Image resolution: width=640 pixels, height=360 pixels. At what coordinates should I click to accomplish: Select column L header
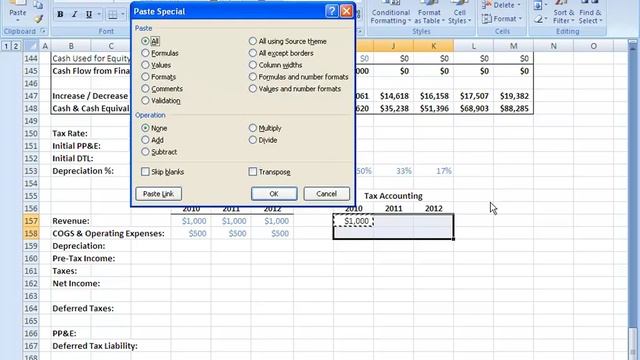tap(473, 46)
